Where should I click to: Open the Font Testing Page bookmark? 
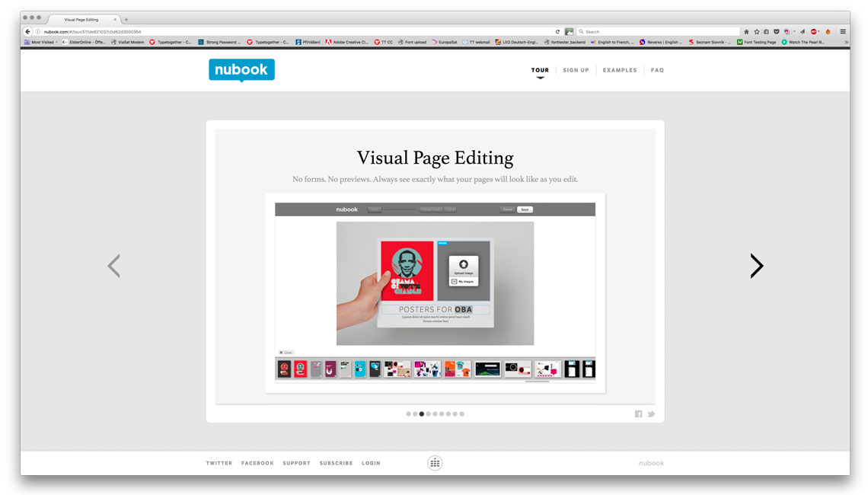756,42
